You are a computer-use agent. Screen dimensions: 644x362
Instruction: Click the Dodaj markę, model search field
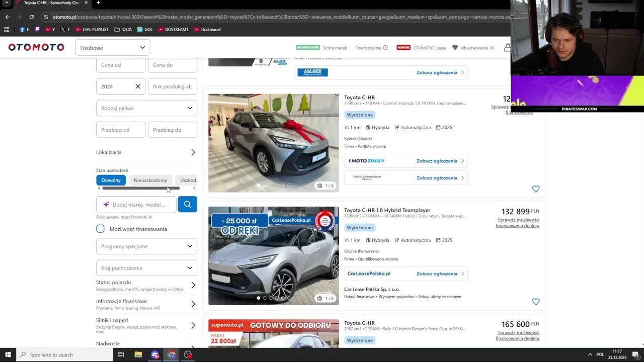pyautogui.click(x=136, y=205)
